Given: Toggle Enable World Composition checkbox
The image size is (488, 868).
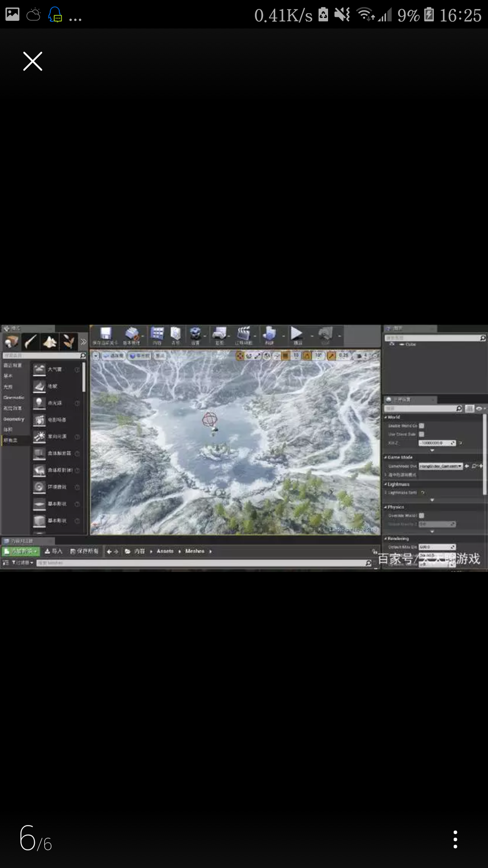Looking at the screenshot, I should pos(422,425).
